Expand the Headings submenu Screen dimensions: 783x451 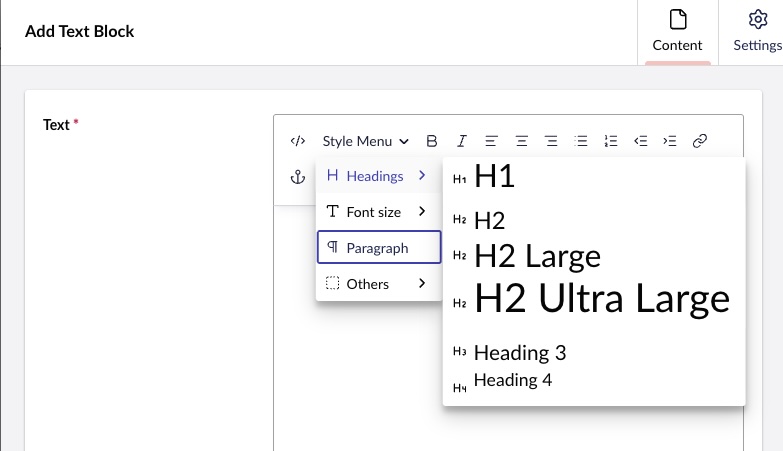[379, 176]
